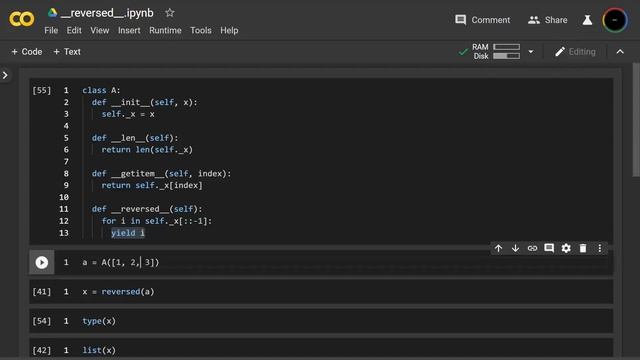Open the account avatar menu
The image size is (640, 360).
pos(614,20)
